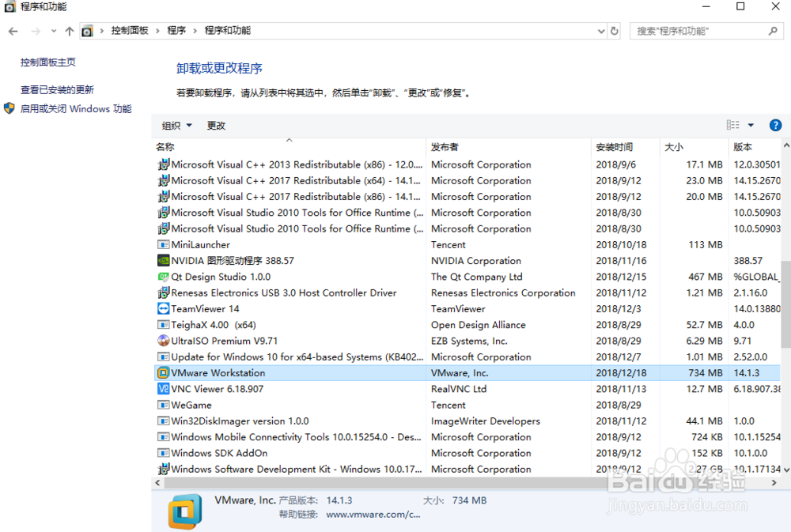Viewport: 791px width, 532px height.
Task: Click the '14.0.13880' version cell
Action: (757, 308)
